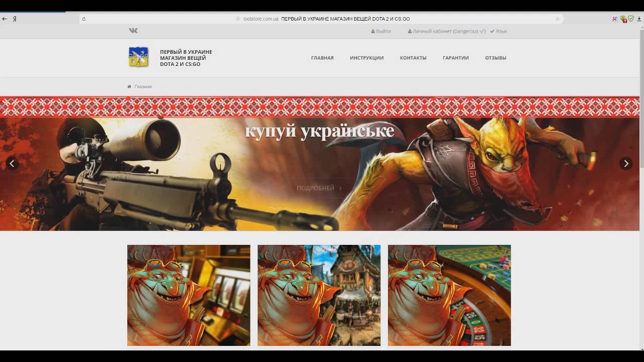Open the Контакты menu item

[413, 58]
